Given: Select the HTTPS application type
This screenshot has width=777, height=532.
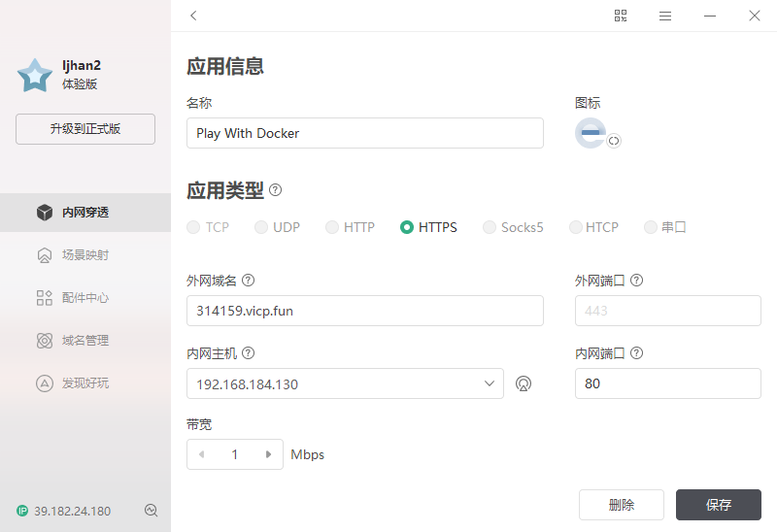Looking at the screenshot, I should (x=428, y=227).
